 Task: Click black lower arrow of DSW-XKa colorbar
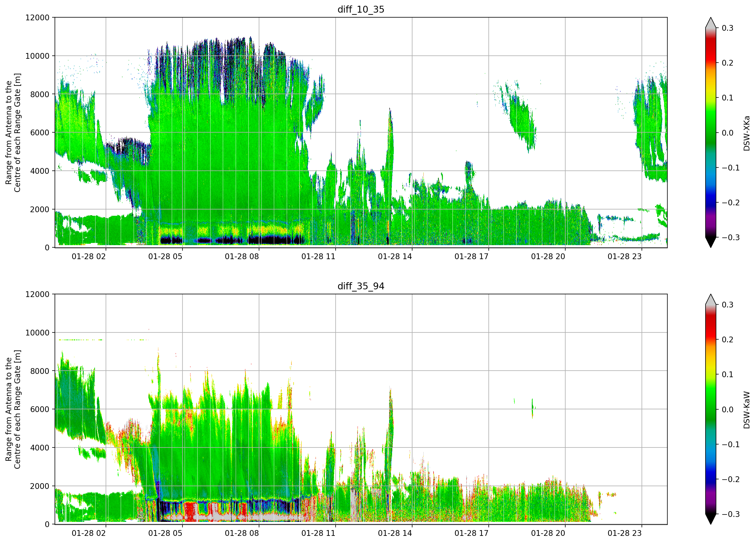coord(711,242)
